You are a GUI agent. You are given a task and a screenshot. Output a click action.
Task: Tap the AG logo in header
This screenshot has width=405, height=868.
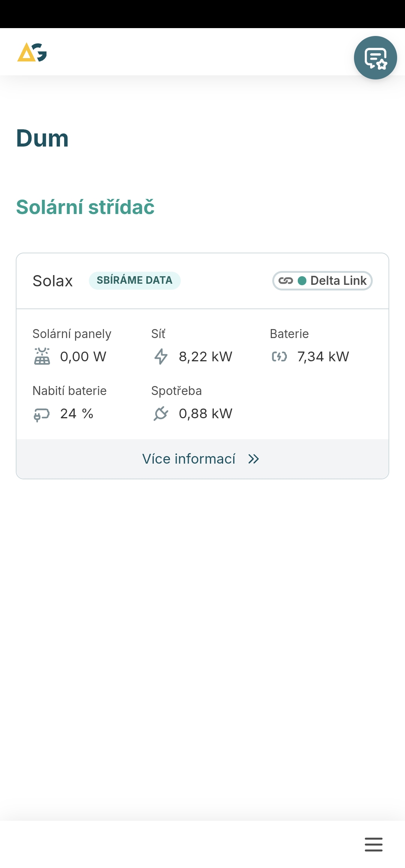(x=32, y=52)
